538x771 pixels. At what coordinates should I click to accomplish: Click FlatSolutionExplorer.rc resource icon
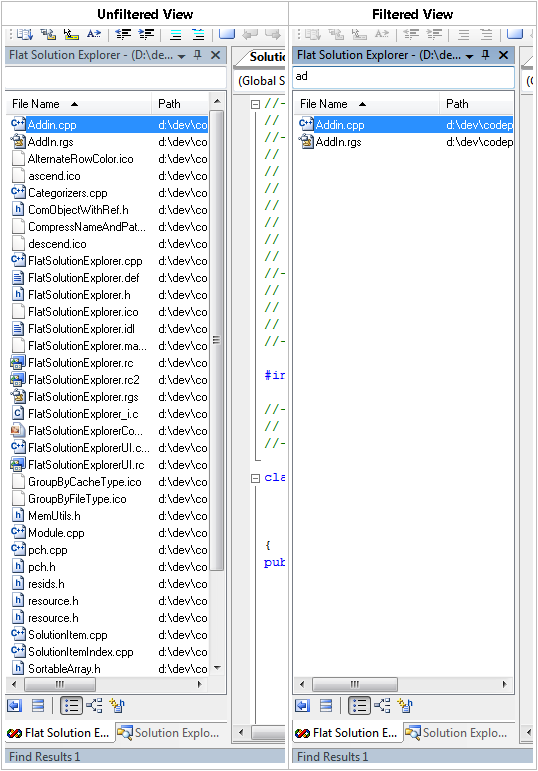pyautogui.click(x=18, y=362)
